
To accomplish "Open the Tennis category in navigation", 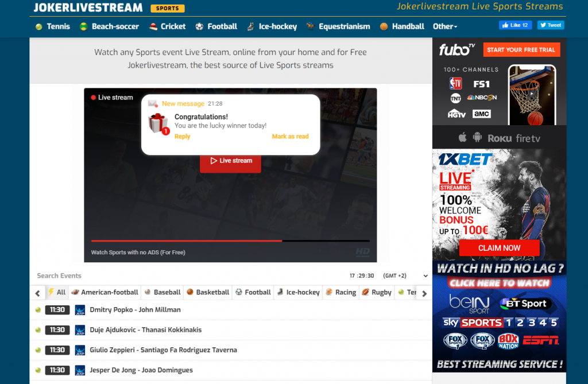I will (58, 26).
